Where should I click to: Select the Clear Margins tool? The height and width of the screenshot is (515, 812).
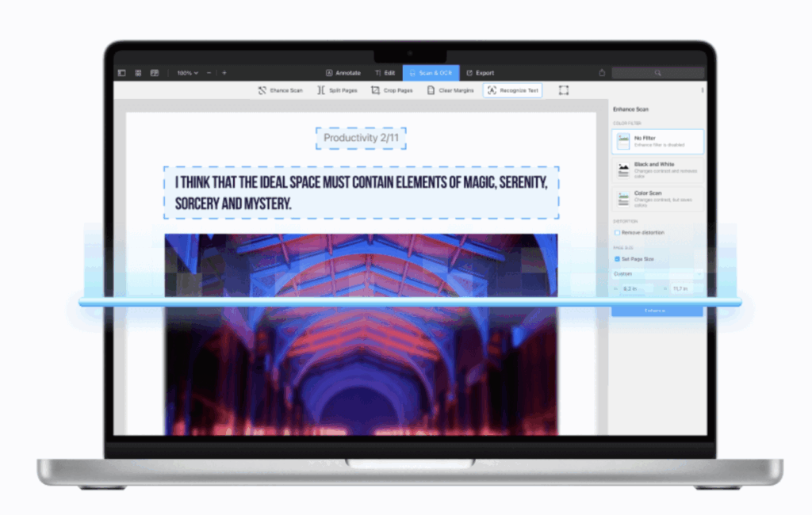[450, 90]
